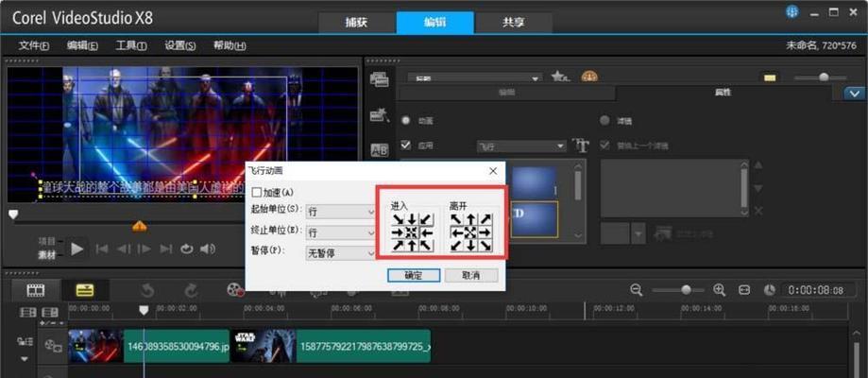
Task: Open the 飞行 animation type dropdown
Action: (521, 146)
